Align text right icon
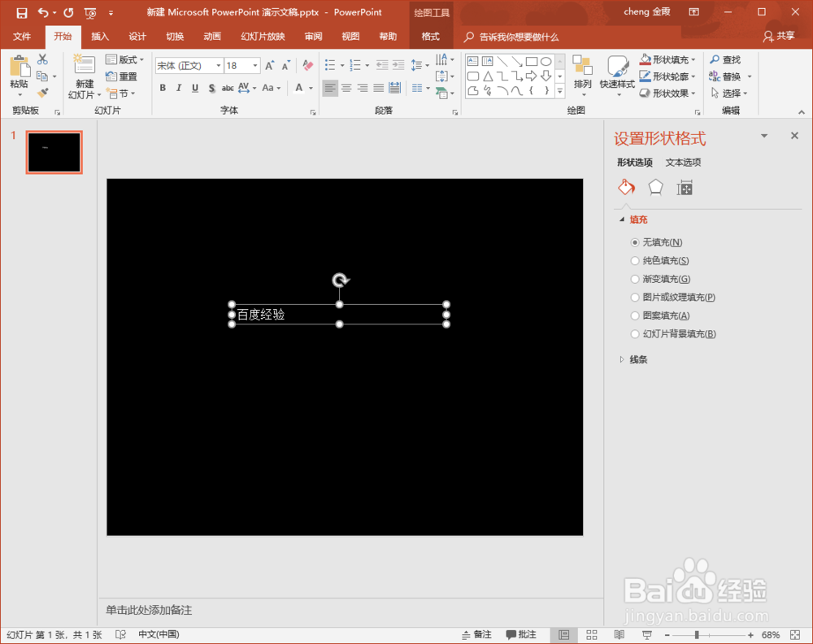Viewport: 813px width, 644px height. point(363,88)
